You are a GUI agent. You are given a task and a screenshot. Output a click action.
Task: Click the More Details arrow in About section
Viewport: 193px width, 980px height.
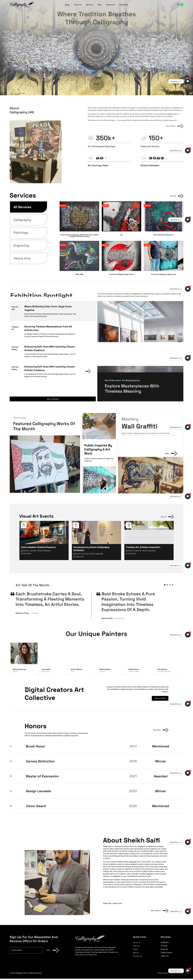(x=180, y=126)
